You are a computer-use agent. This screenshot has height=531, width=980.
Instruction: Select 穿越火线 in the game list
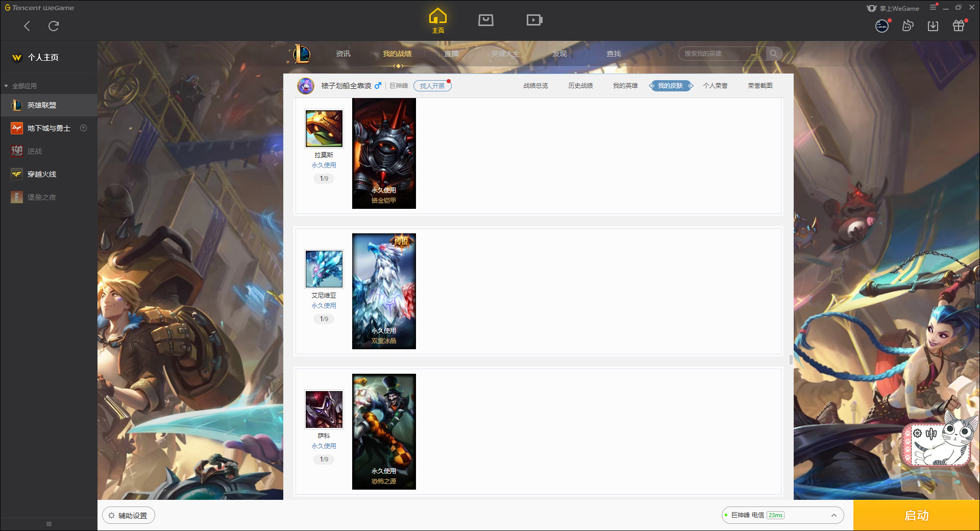click(48, 174)
